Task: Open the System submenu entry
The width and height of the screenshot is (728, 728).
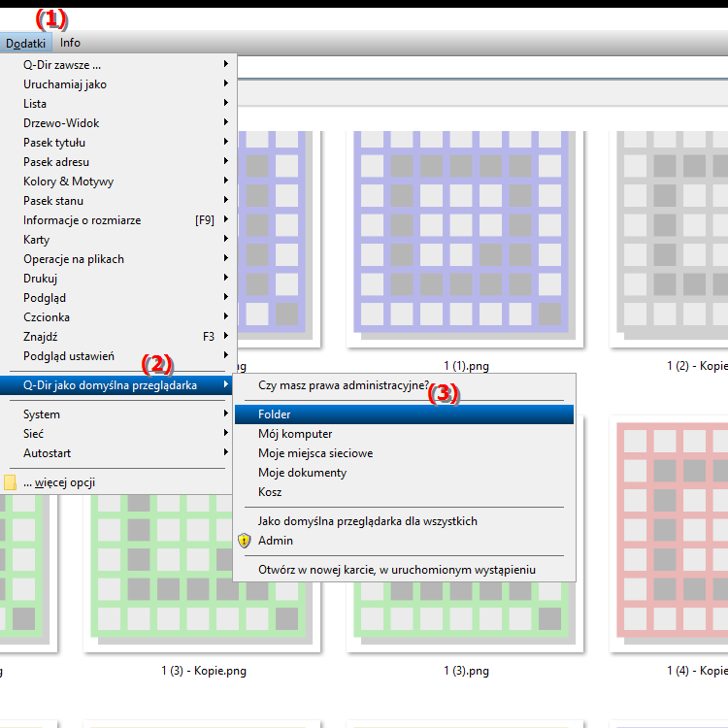Action: tap(118, 414)
